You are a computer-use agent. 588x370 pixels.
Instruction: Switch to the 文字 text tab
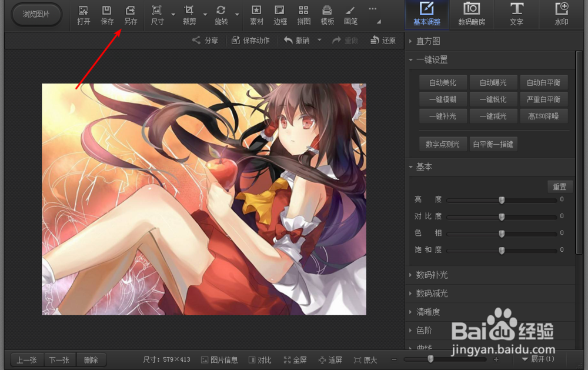point(516,14)
